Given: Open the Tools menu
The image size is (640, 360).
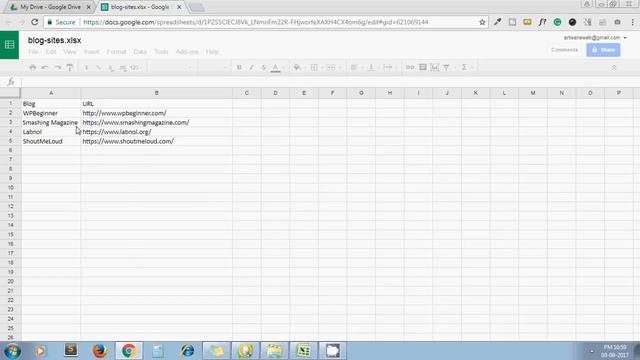Looking at the screenshot, I should [161, 52].
